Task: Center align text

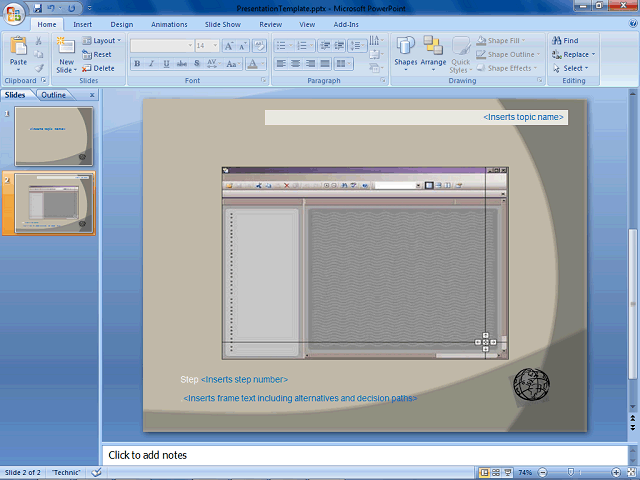Action: [296, 63]
